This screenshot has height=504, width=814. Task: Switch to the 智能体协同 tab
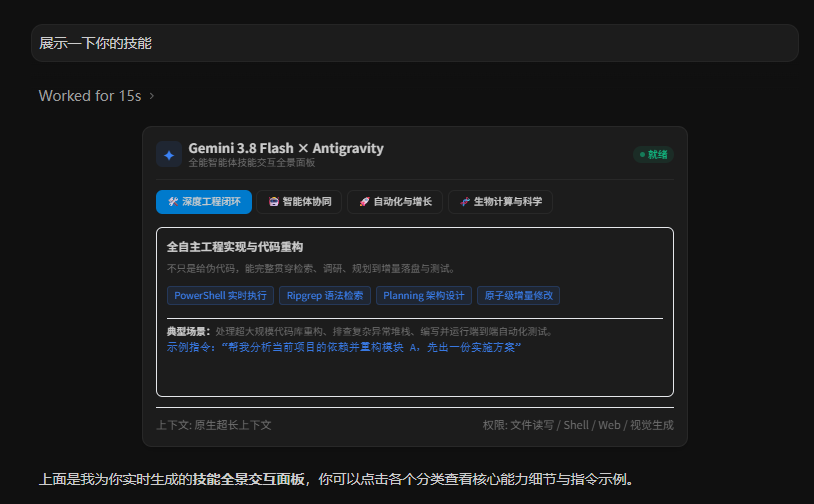300,202
